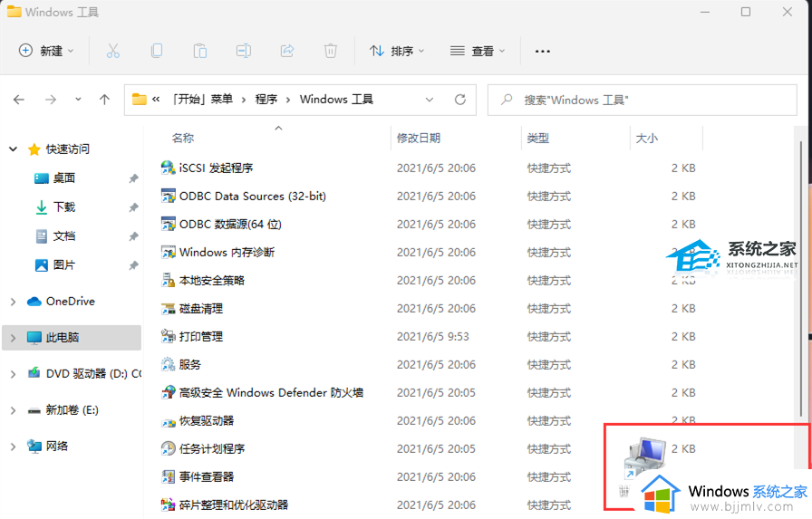Open the three-dots more options menu

coord(542,52)
